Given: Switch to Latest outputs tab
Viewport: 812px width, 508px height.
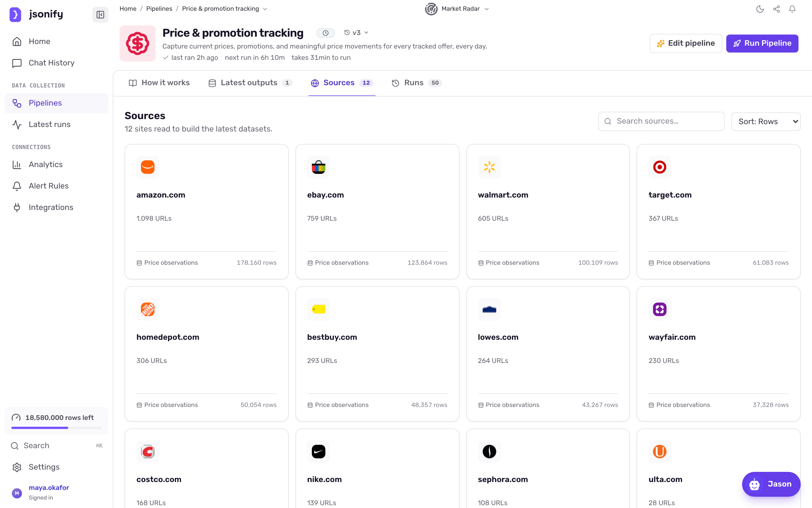Looking at the screenshot, I should click(250, 83).
